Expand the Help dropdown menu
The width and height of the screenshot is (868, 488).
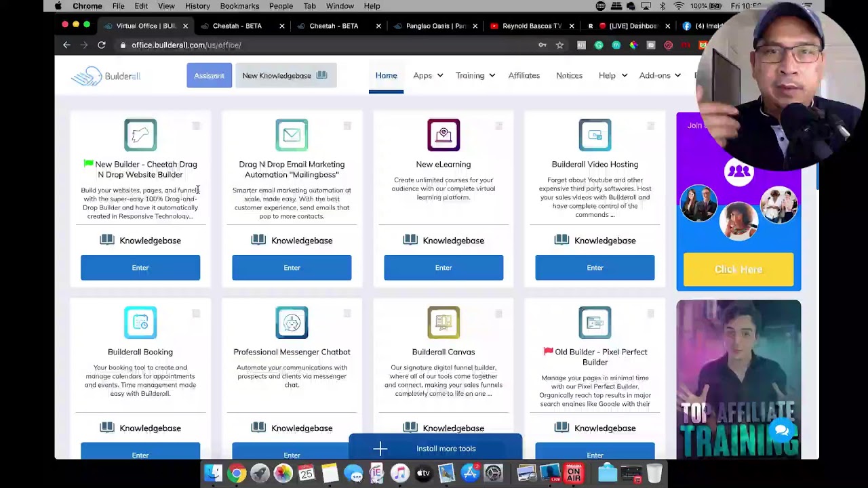click(x=613, y=75)
